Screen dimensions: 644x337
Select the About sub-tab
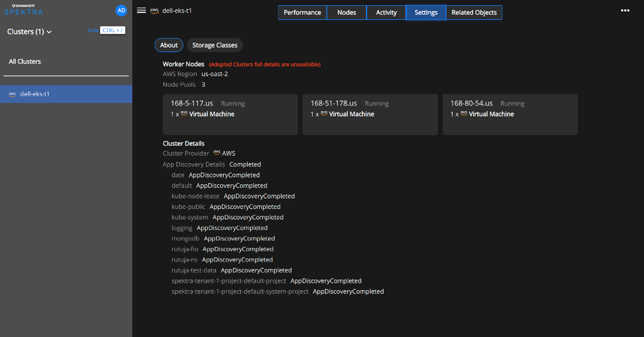pyautogui.click(x=169, y=45)
